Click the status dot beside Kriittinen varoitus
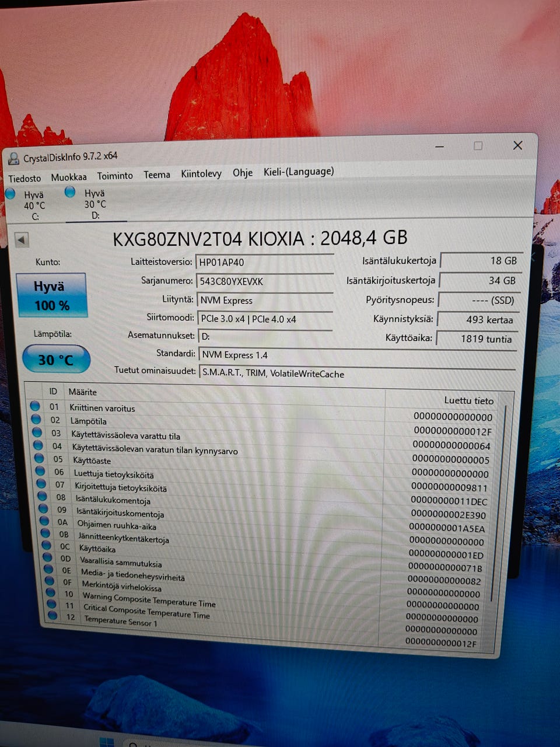 tap(36, 407)
